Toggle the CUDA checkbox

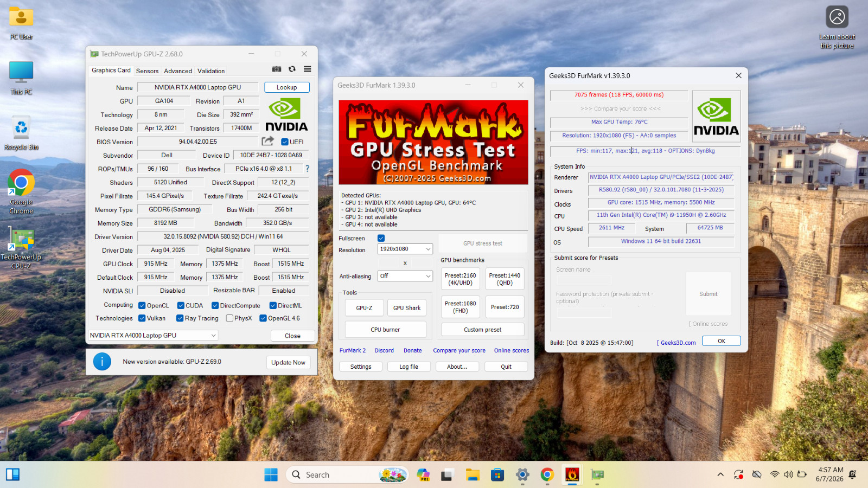(x=181, y=306)
